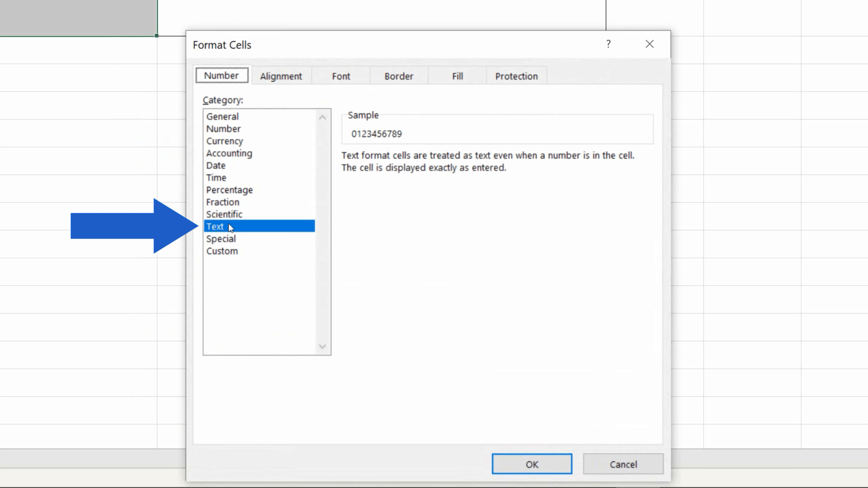Switch to the Font tab
This screenshot has width=868, height=488.
[x=340, y=76]
